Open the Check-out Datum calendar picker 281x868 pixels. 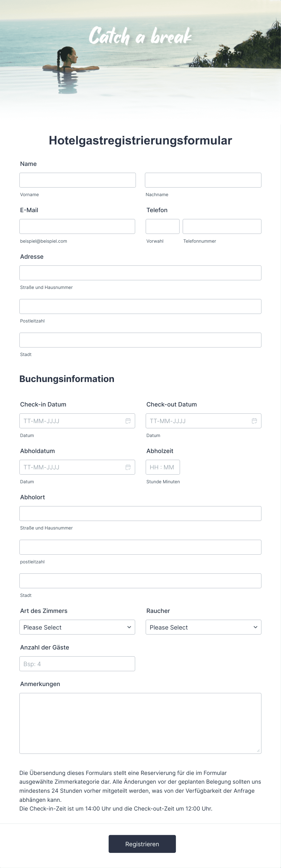pos(255,420)
